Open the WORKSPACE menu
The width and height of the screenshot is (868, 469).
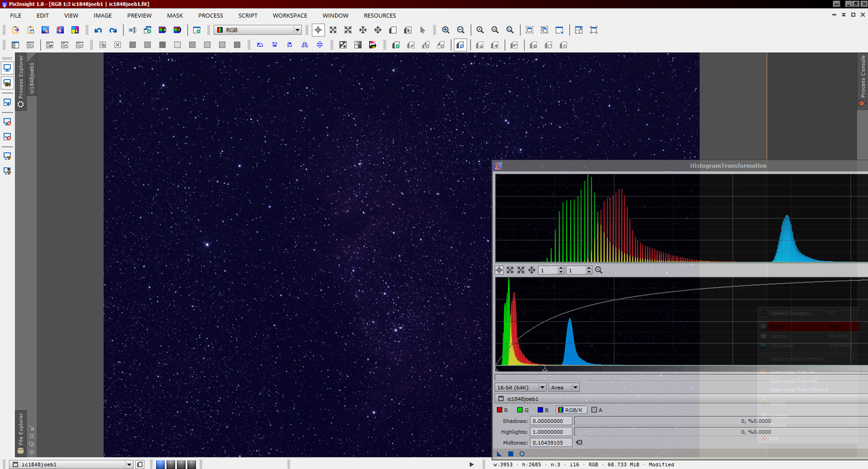click(x=290, y=16)
